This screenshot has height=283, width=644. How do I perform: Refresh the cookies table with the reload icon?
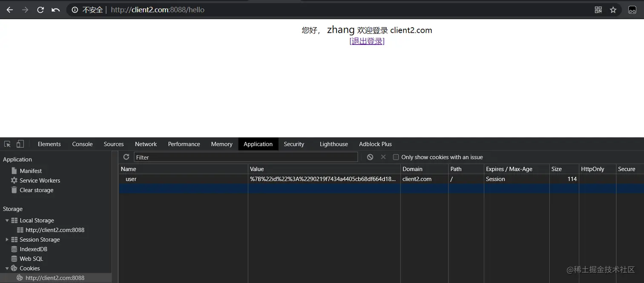126,157
